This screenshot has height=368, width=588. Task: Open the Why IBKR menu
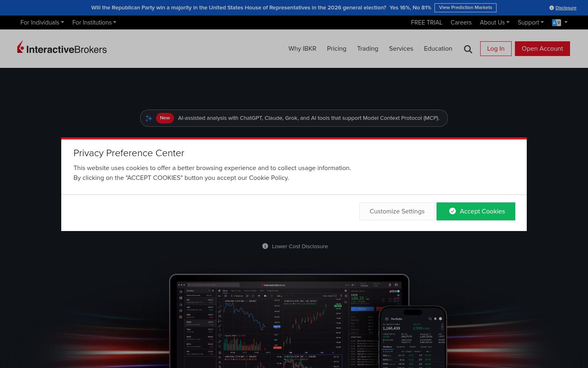tap(302, 49)
